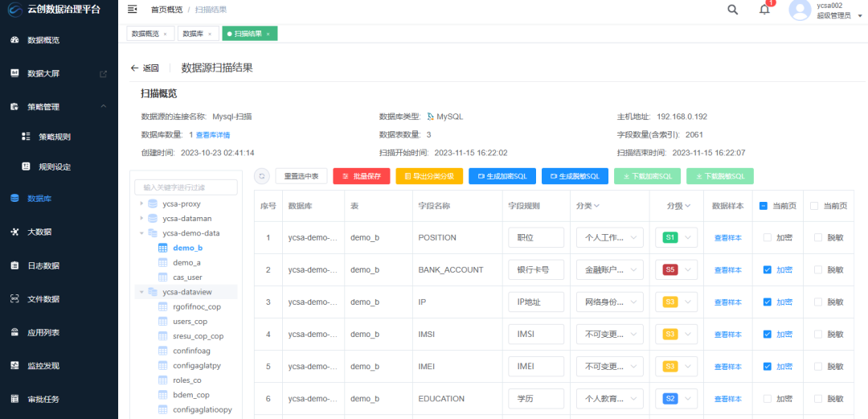Image resolution: width=868 pixels, height=419 pixels.
Task: Collapse sidebar with the hamburger menu icon
Action: pyautogui.click(x=132, y=10)
